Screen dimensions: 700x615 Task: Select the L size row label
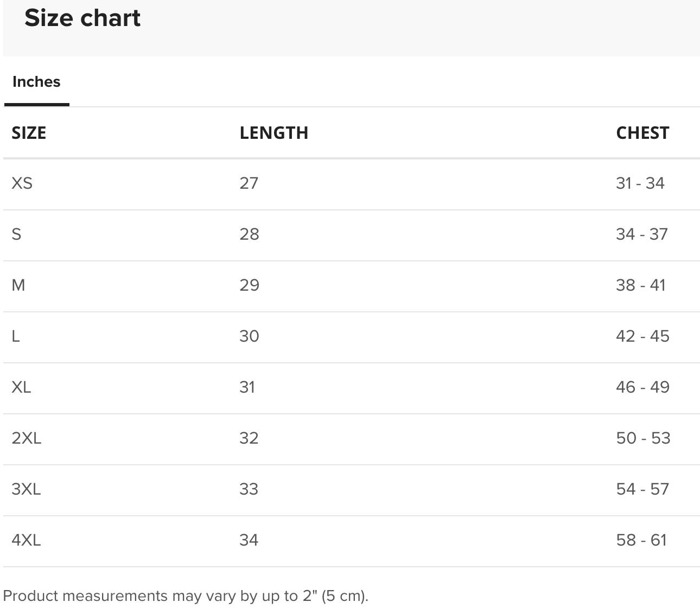coord(16,336)
